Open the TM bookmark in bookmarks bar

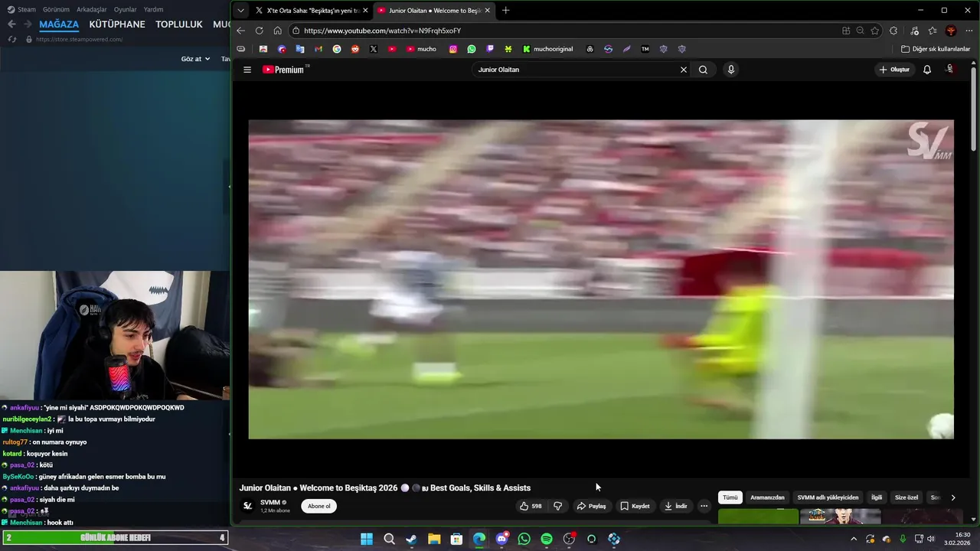pos(645,49)
